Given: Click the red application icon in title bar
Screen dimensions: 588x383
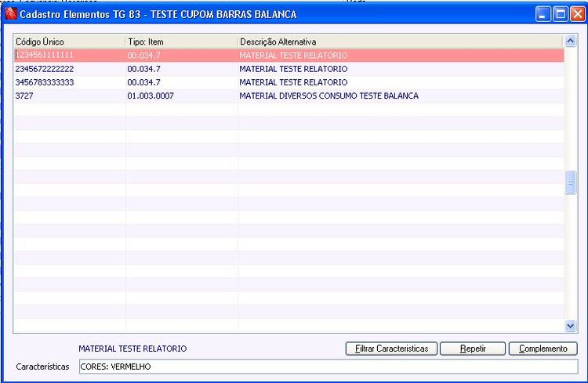Looking at the screenshot, I should [x=11, y=14].
